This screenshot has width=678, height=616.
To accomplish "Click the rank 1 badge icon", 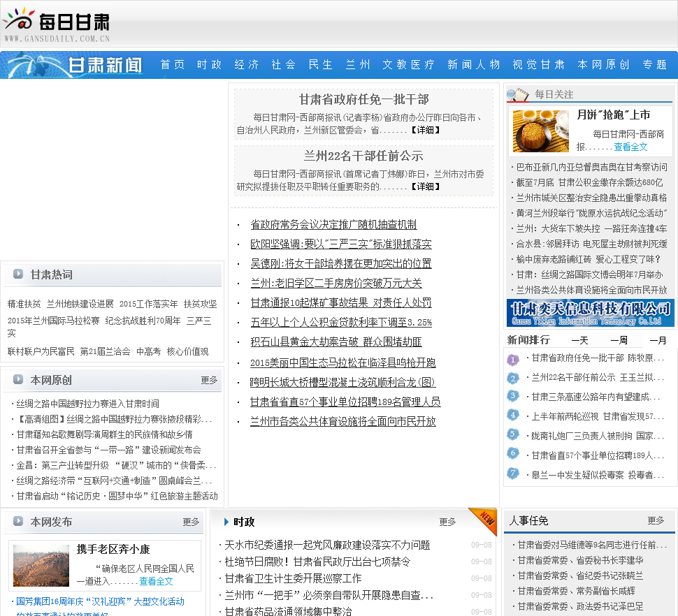I will coord(513,360).
